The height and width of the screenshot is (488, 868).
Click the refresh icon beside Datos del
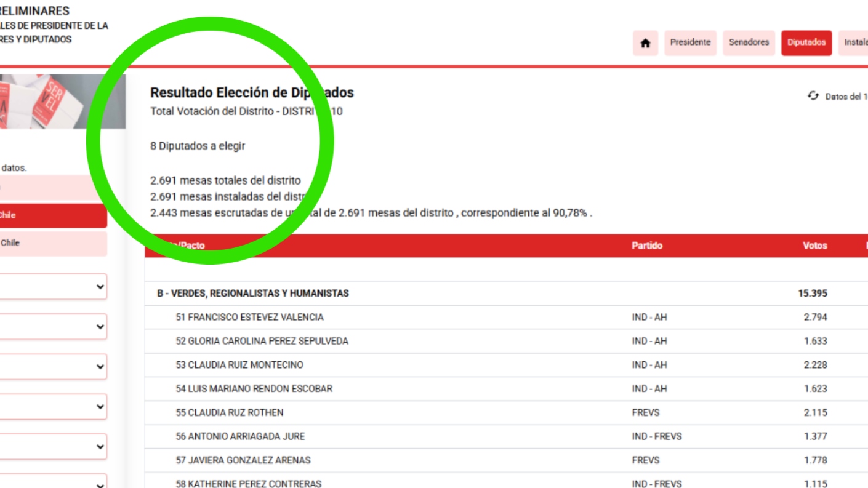click(x=813, y=96)
